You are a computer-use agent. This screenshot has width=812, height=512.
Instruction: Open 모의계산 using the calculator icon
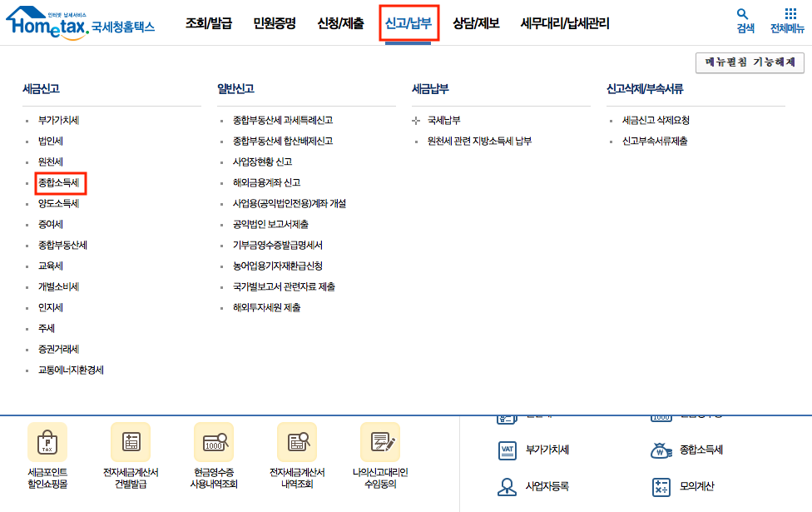click(661, 486)
